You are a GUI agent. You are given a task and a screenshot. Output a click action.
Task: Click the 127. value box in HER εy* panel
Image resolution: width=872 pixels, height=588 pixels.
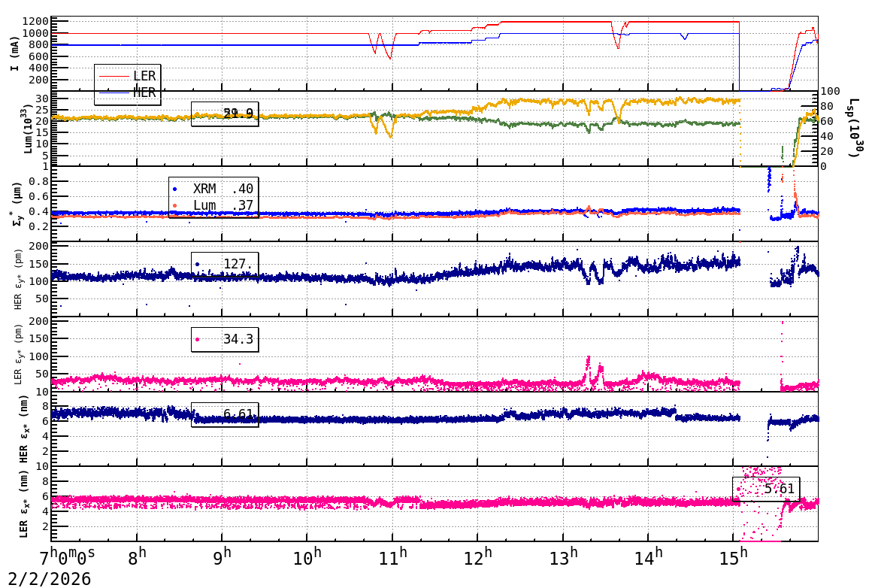[x=225, y=264]
